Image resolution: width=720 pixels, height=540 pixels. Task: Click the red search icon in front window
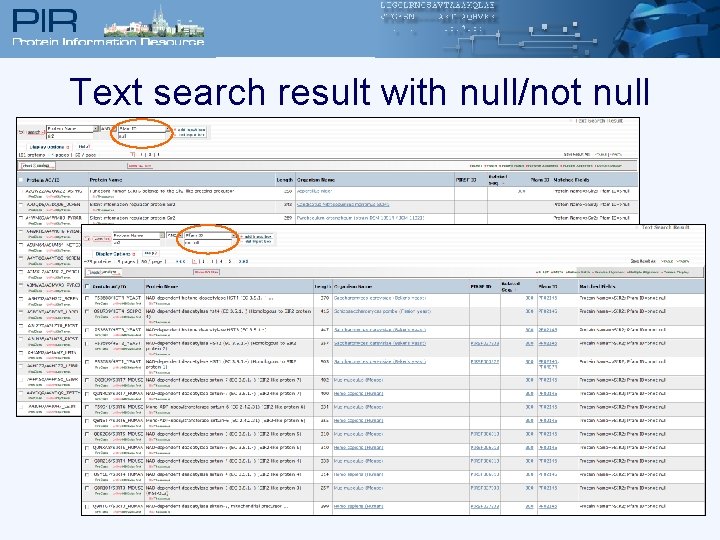tap(88, 239)
